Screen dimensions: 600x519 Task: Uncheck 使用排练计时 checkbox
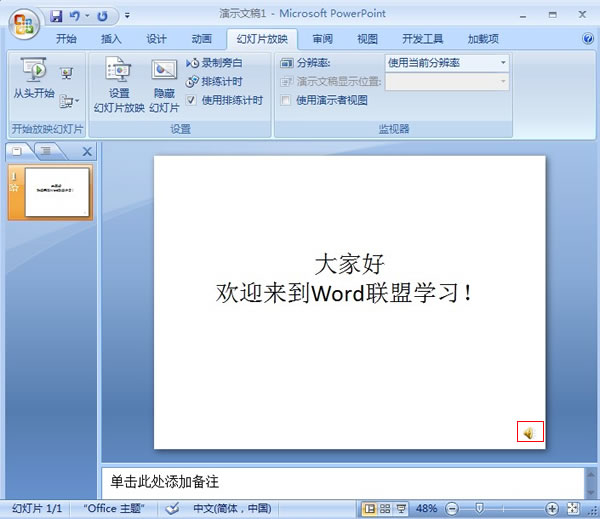tap(191, 100)
